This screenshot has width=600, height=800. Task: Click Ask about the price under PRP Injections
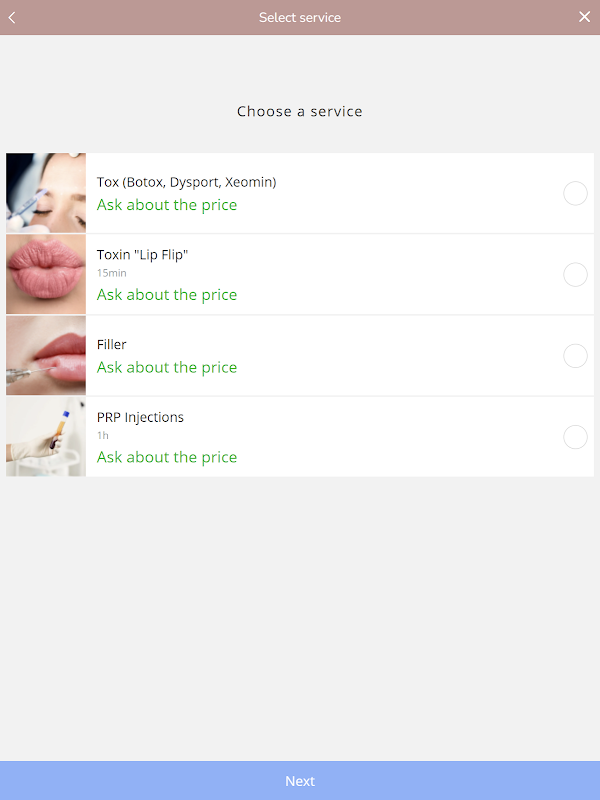click(167, 458)
